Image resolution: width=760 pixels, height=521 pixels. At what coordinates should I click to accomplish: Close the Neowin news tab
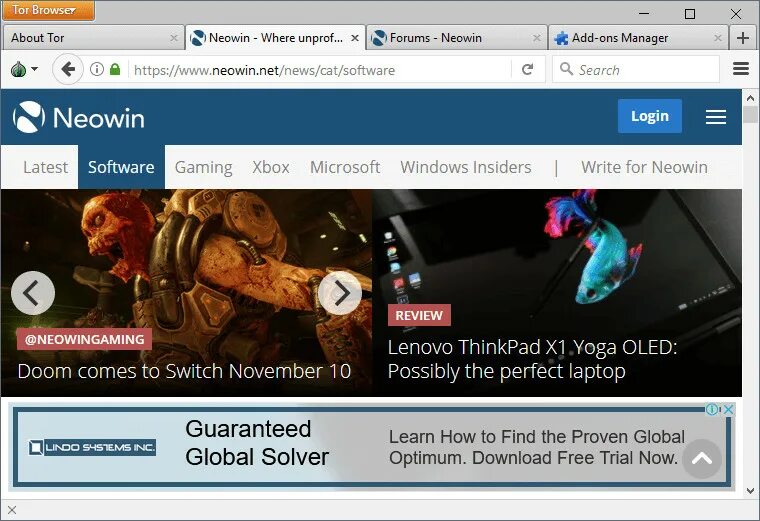tap(355, 37)
